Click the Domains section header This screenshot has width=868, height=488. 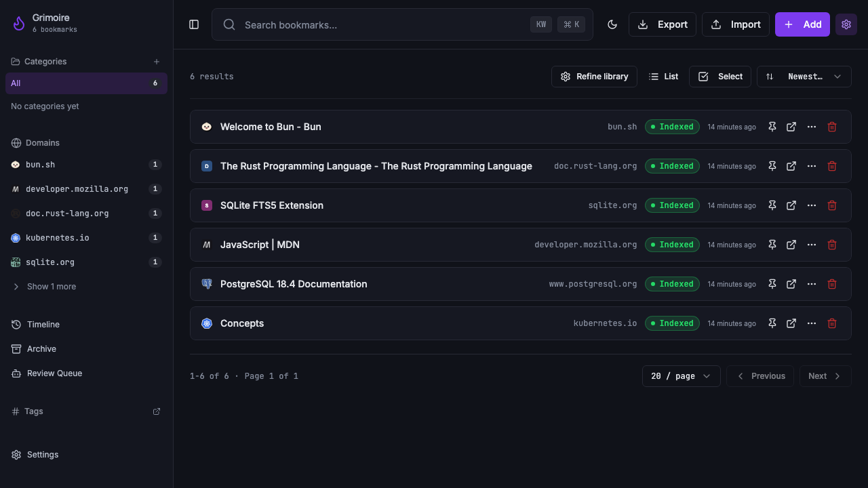35,143
